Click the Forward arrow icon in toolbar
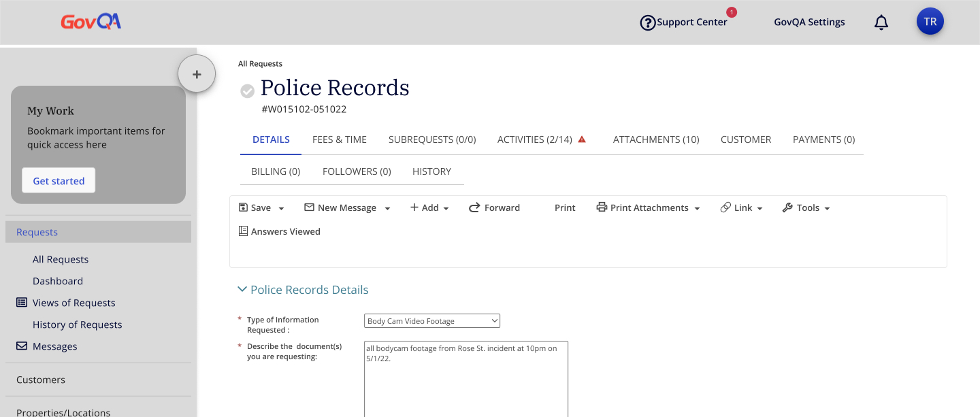This screenshot has width=980, height=417. [x=474, y=207]
